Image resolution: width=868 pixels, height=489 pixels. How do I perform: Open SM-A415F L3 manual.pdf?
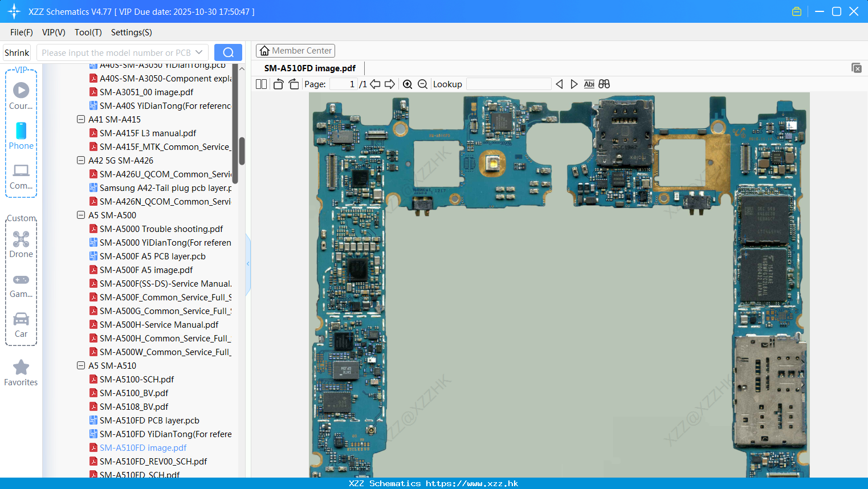(142, 133)
